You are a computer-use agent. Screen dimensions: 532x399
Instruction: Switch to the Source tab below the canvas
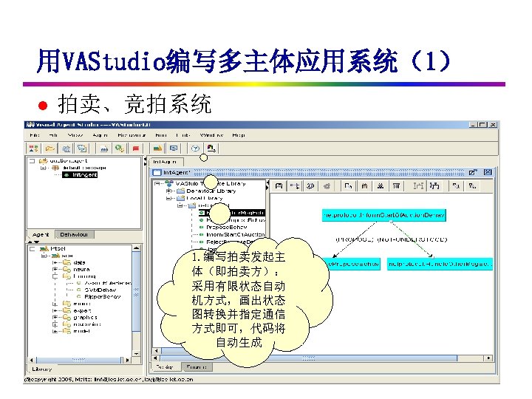(197, 366)
